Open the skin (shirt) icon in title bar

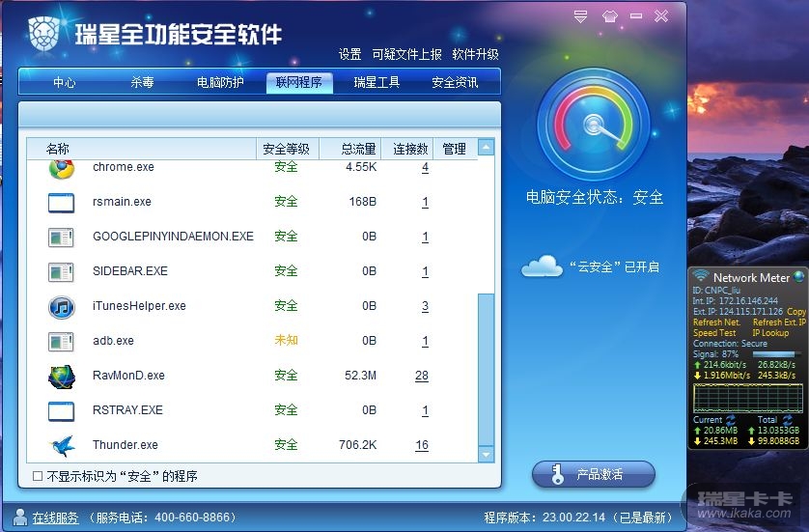[609, 16]
